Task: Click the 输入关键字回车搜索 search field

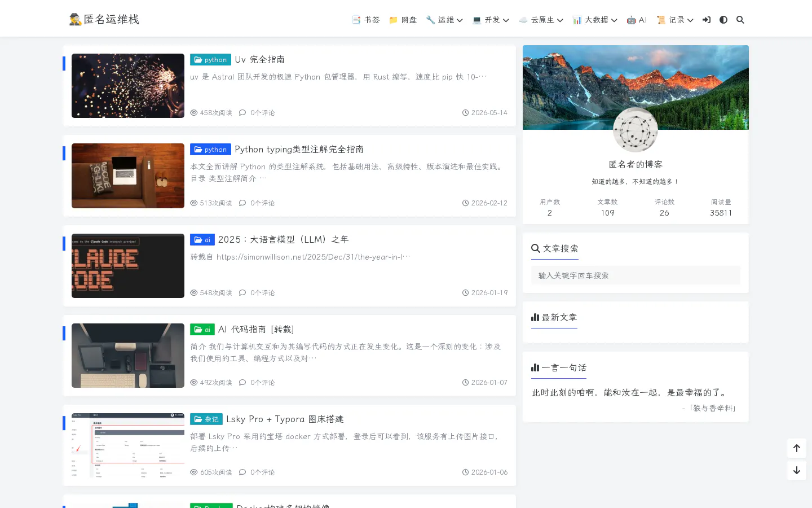Action: (636, 275)
